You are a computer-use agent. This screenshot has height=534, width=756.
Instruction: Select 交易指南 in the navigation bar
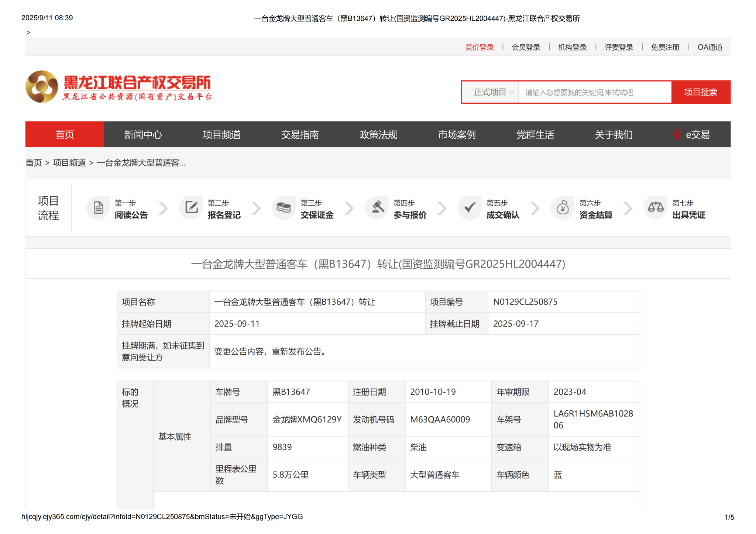click(x=300, y=135)
